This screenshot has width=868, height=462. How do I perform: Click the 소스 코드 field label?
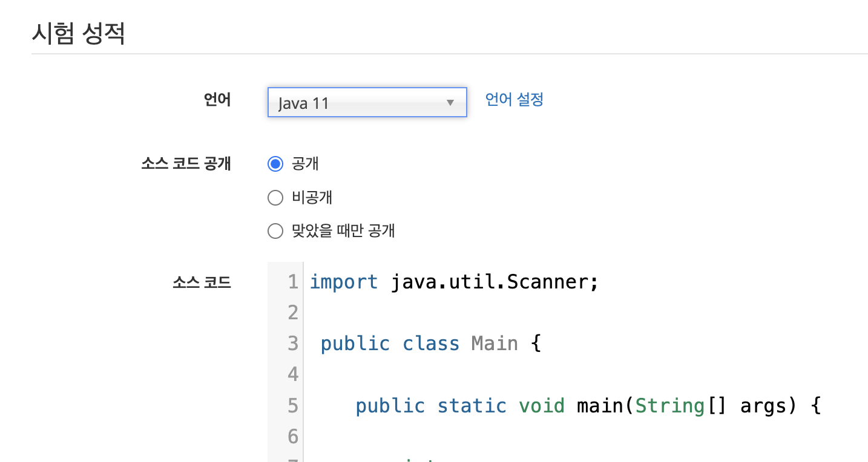point(202,282)
